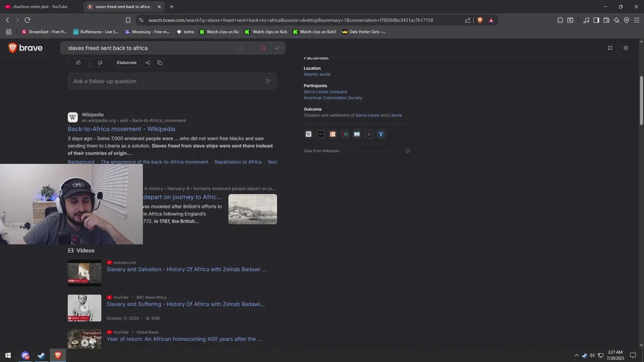Submit follow-up question with send arrow
The image size is (644, 362).
click(268, 81)
